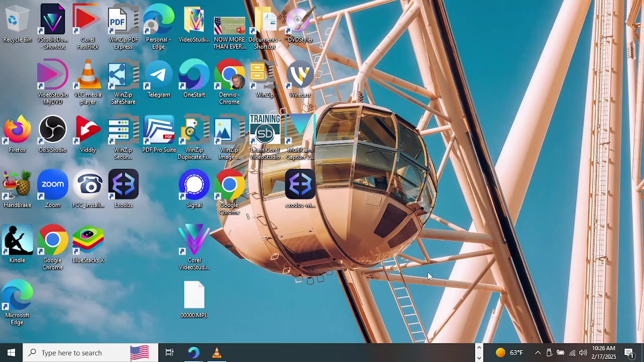This screenshot has height=362, width=644.
Task: Select the Wirecast desktop icon
Action: pyautogui.click(x=300, y=79)
